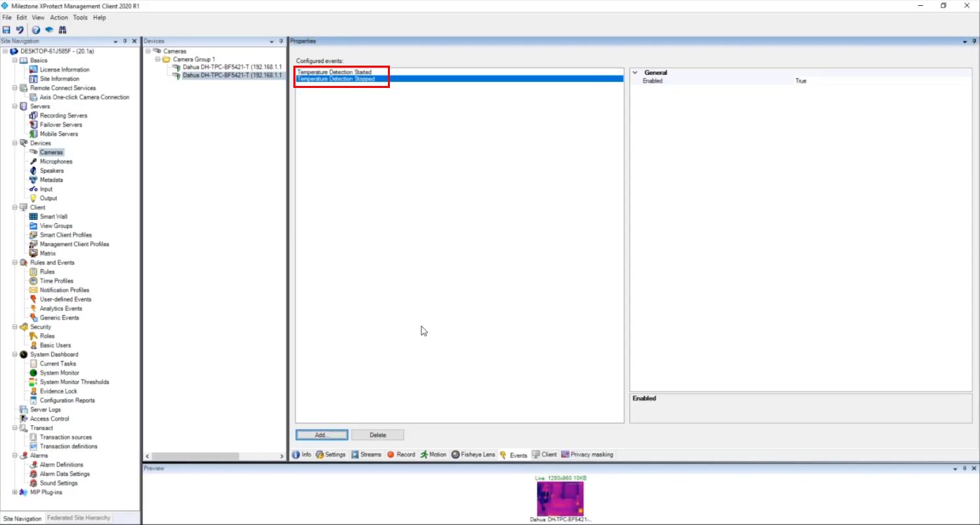Open Failover Servers node
The width and height of the screenshot is (980, 525).
point(61,125)
